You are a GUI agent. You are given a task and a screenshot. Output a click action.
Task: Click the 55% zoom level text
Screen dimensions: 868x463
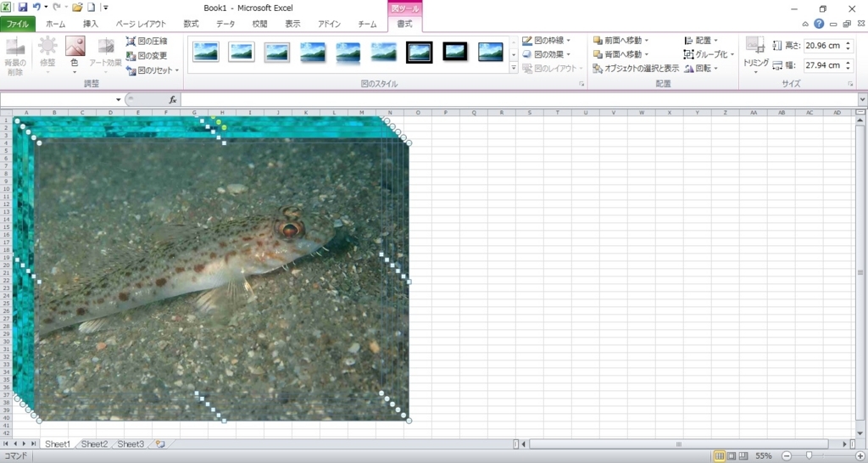(764, 456)
